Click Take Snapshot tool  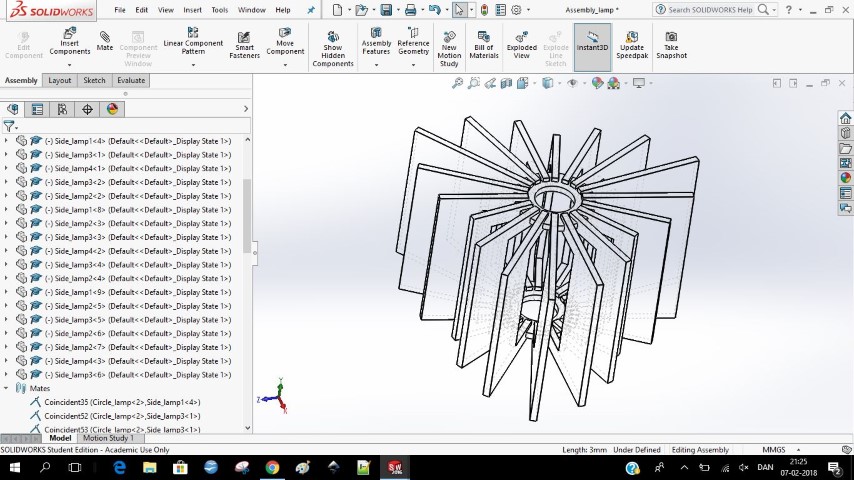click(671, 45)
